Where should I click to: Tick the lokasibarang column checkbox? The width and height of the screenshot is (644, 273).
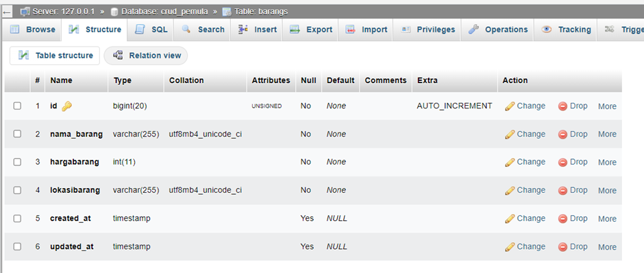tap(17, 190)
